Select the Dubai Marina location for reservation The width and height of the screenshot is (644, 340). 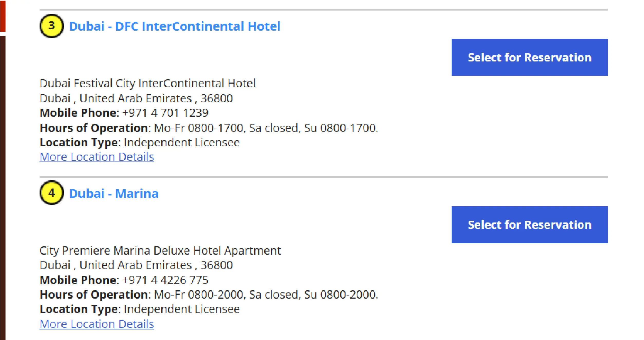[x=529, y=225]
